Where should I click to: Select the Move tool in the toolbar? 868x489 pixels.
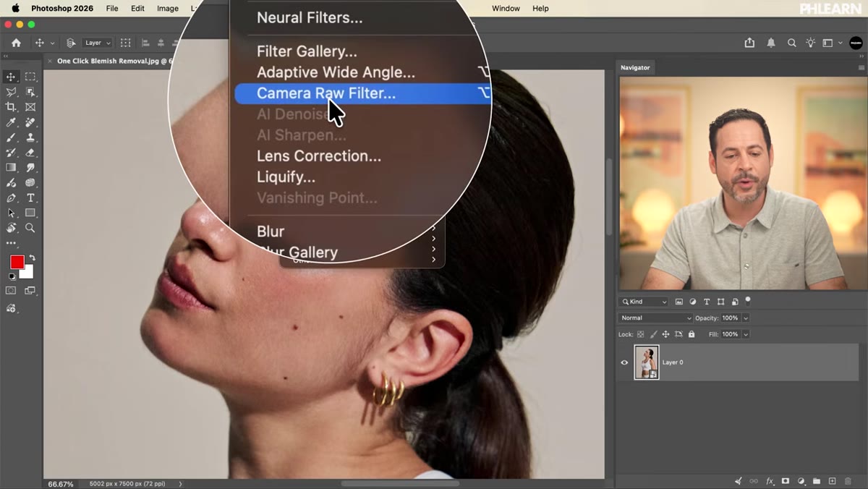click(11, 77)
